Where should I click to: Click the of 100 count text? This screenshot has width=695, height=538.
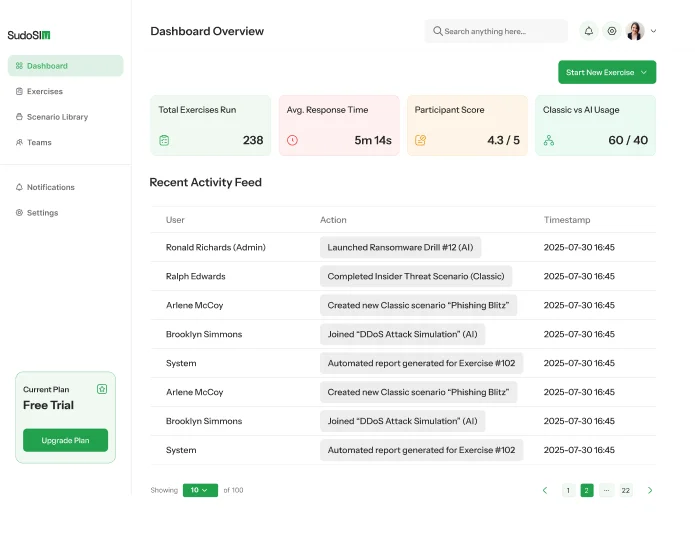pos(234,490)
